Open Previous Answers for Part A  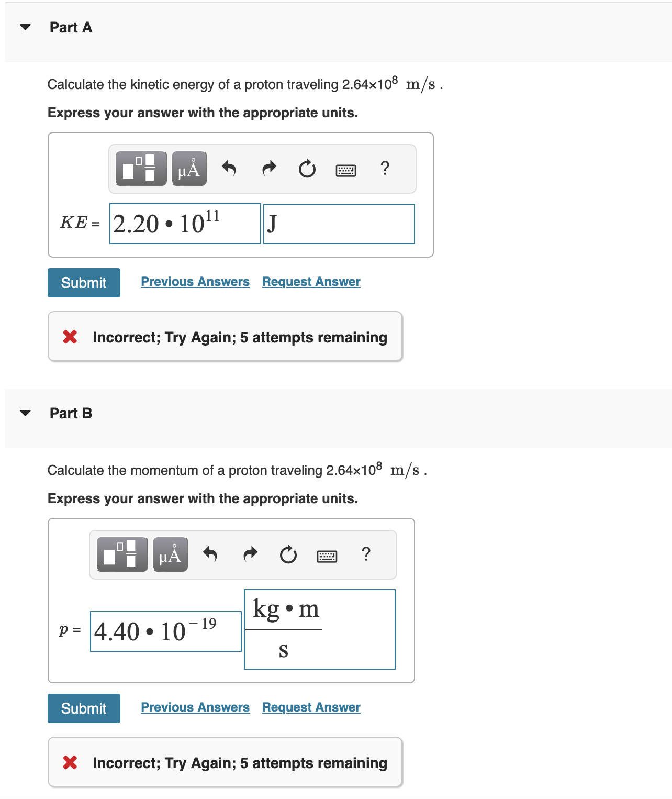pyautogui.click(x=195, y=282)
